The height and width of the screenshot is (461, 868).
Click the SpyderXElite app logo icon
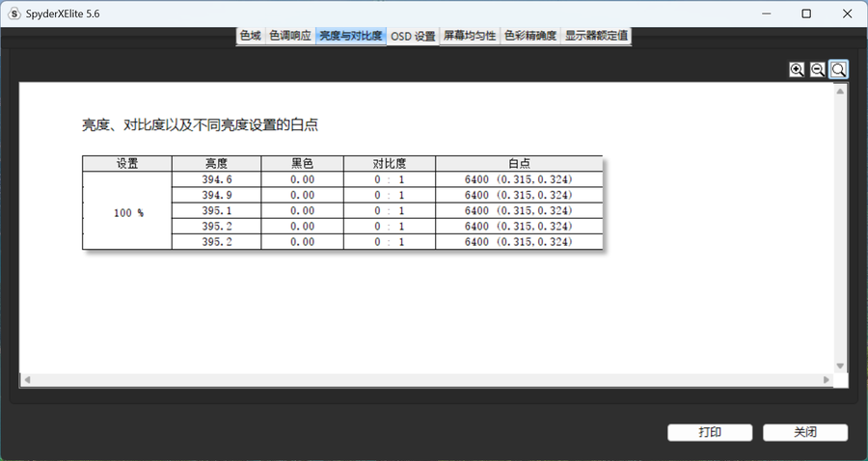pyautogui.click(x=14, y=14)
